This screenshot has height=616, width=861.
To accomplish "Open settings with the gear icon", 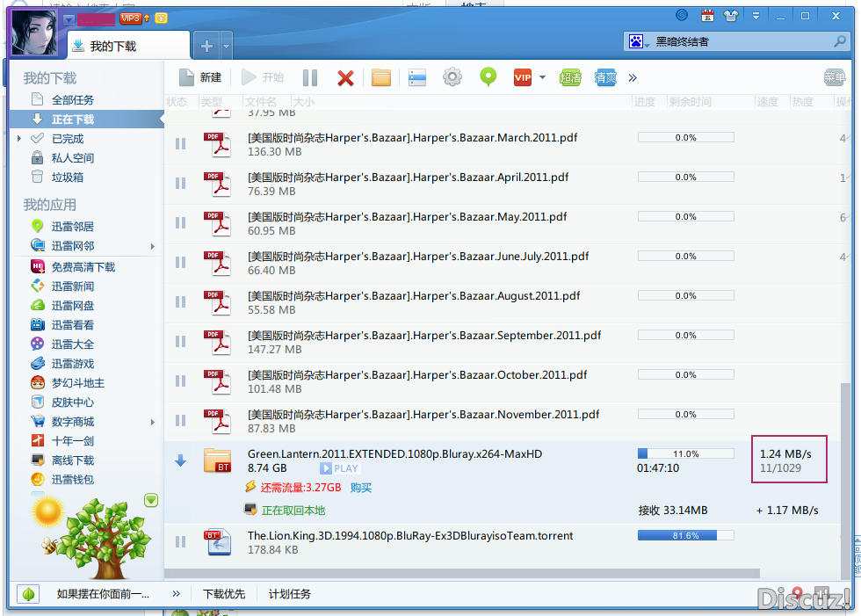I will pos(452,77).
